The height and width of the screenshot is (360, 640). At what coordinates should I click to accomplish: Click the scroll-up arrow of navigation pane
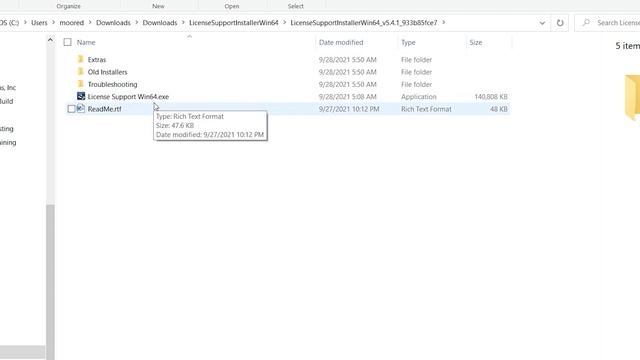point(50,40)
